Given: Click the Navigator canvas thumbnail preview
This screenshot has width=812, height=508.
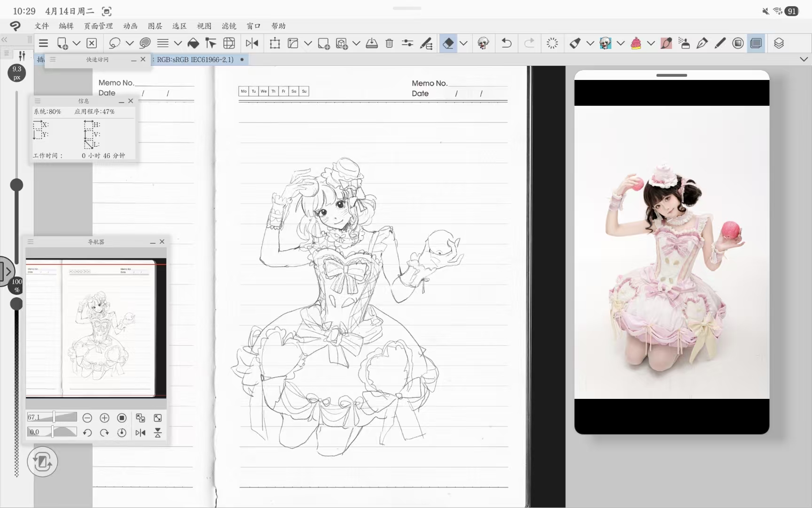Looking at the screenshot, I should [x=96, y=328].
